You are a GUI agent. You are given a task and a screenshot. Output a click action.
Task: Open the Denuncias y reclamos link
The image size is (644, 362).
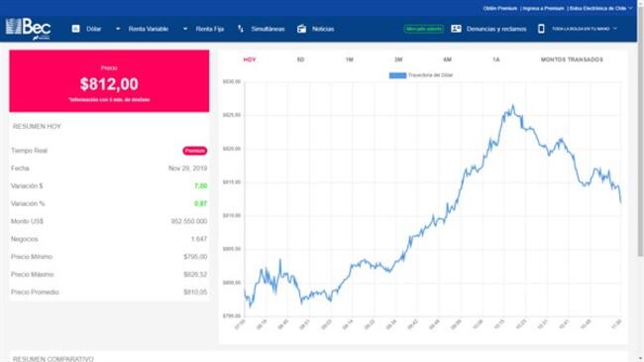point(496,29)
